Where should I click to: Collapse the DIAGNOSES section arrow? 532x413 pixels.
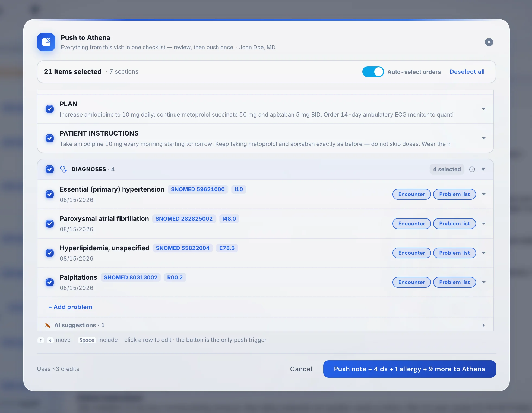[483, 169]
